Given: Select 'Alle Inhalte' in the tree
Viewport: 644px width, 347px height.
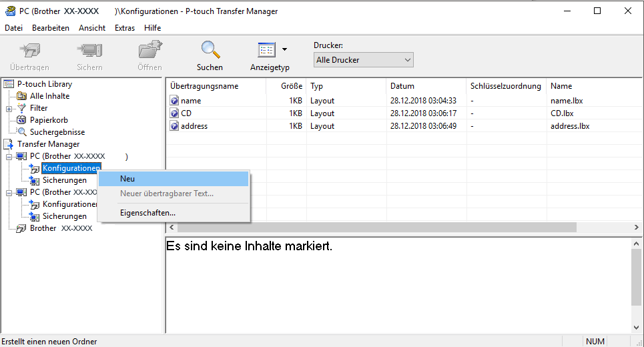Looking at the screenshot, I should click(49, 96).
